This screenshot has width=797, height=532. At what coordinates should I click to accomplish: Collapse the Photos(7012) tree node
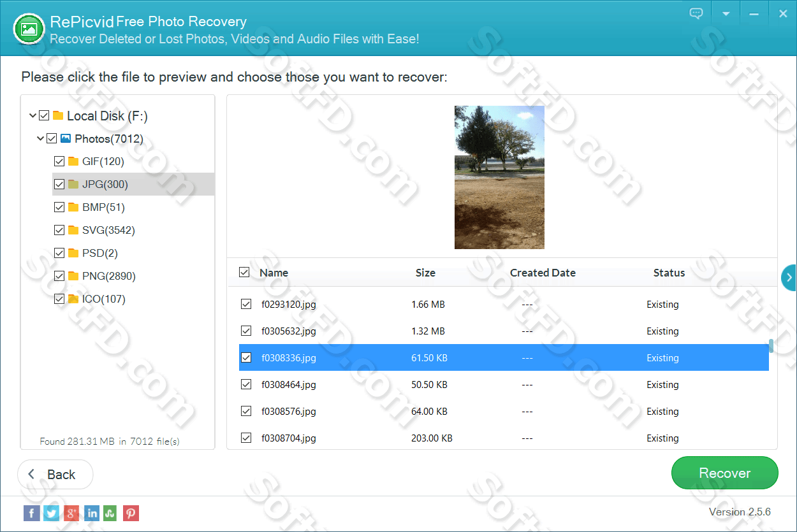click(x=40, y=138)
